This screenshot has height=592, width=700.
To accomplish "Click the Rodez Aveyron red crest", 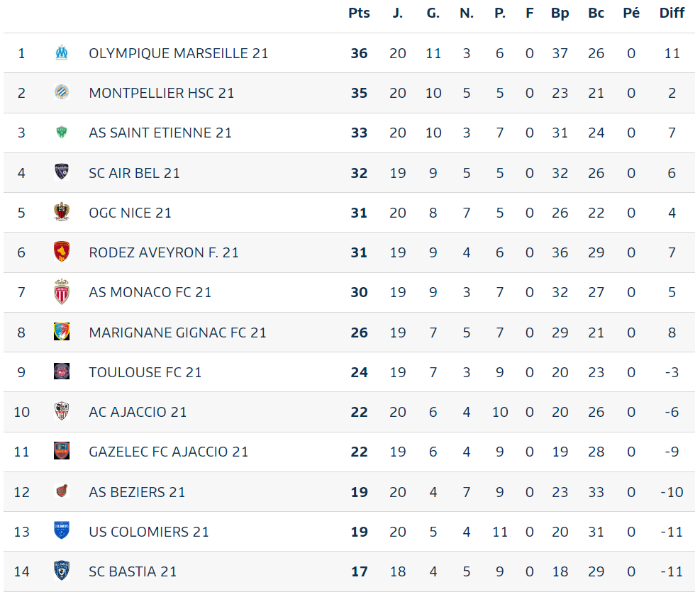I will tap(62, 252).
